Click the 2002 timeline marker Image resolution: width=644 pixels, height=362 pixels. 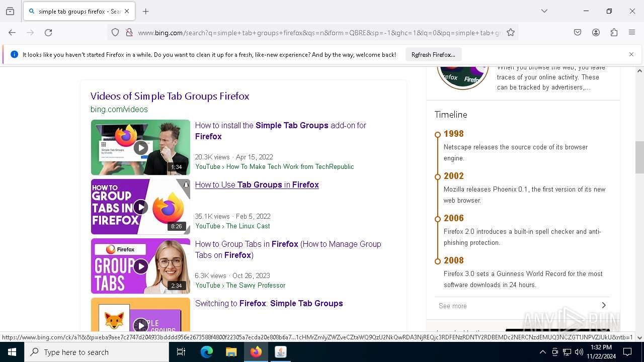438,176
